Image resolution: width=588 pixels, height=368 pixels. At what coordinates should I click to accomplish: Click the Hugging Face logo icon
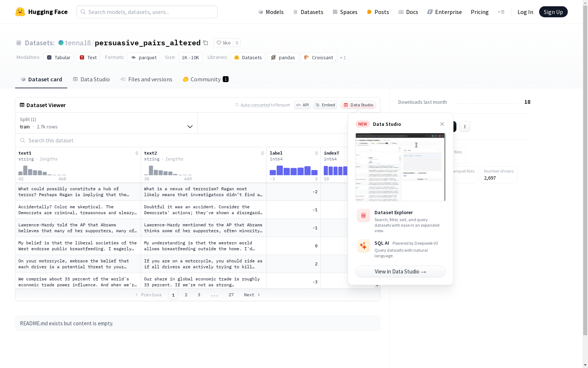20,12
